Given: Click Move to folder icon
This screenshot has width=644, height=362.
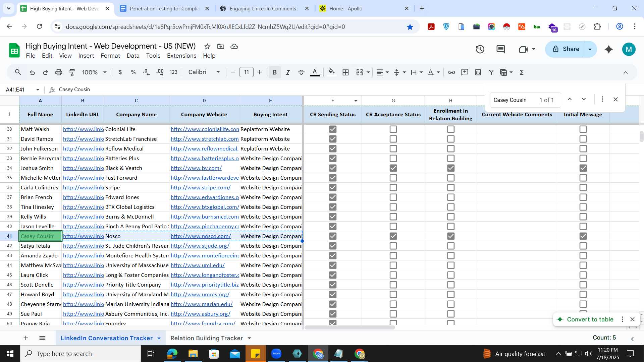Looking at the screenshot, I should pos(221,46).
